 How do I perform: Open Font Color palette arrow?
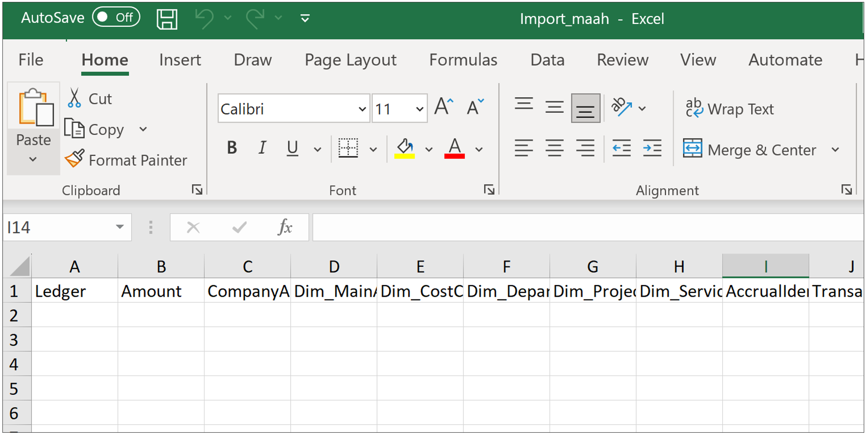479,150
